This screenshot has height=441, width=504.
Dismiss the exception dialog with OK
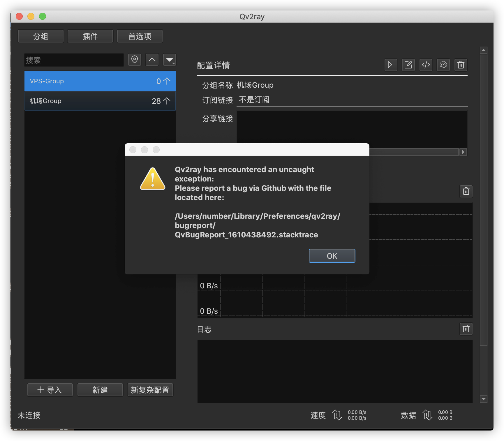pos(332,256)
